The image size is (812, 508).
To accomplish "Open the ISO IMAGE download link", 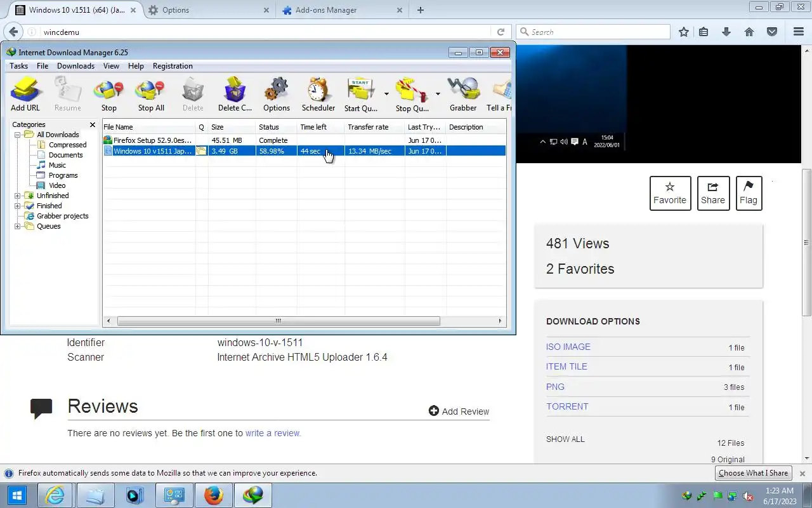I will tap(568, 347).
